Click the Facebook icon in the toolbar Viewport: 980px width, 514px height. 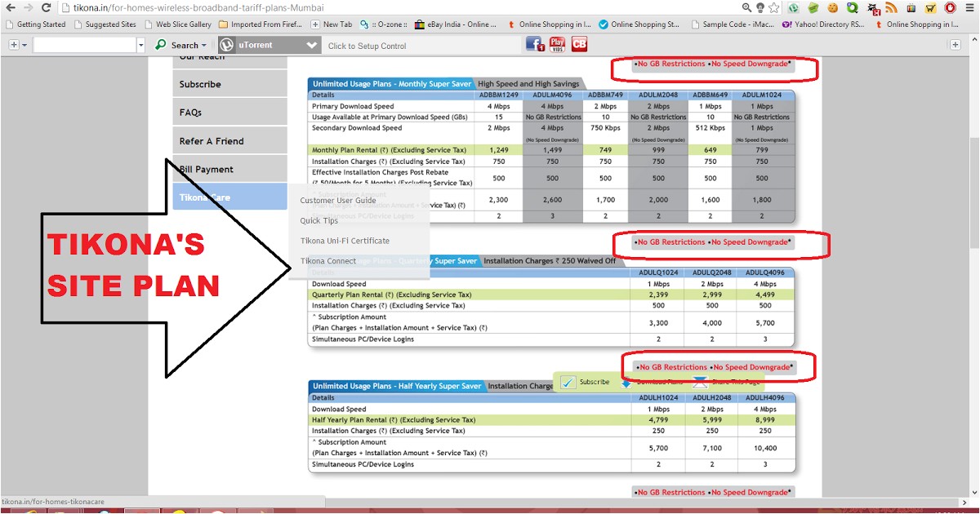[x=535, y=45]
